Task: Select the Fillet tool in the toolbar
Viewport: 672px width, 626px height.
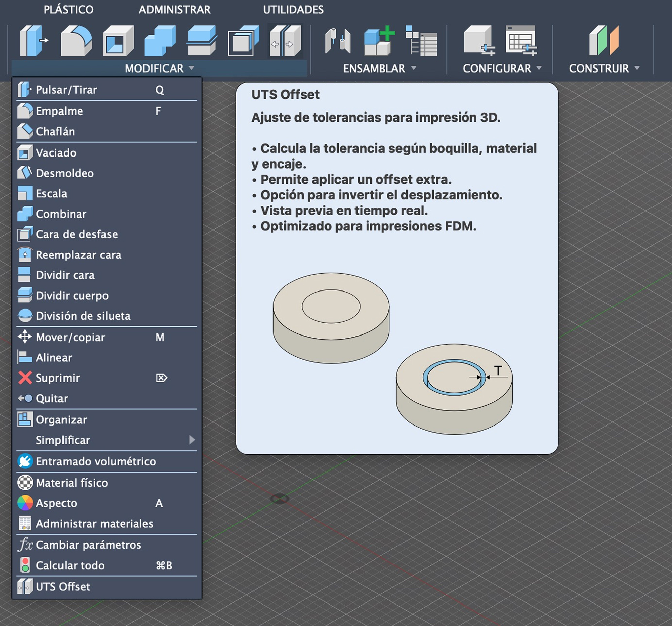Action: pos(76,41)
